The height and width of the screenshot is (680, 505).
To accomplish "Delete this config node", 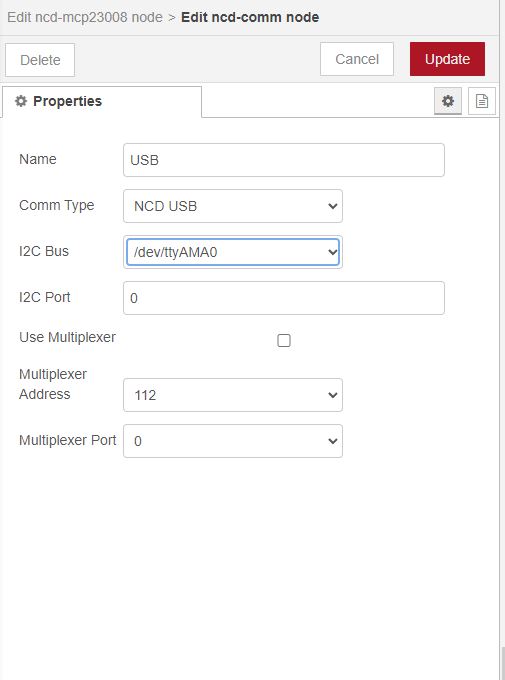I will pos(40,60).
